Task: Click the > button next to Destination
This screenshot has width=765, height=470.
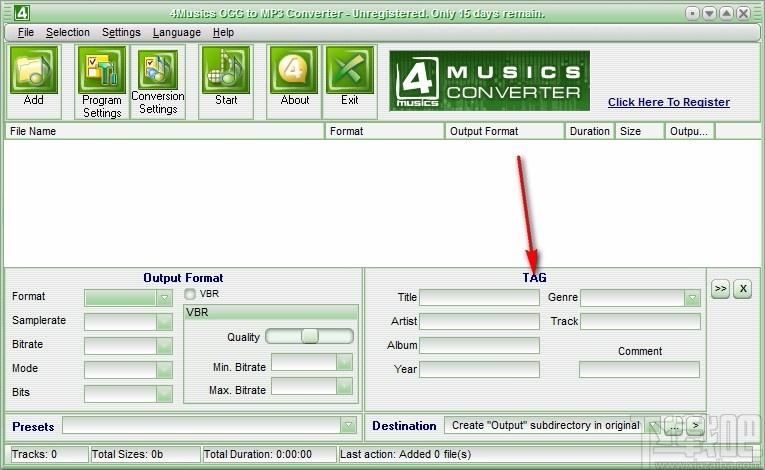Action: 696,426
